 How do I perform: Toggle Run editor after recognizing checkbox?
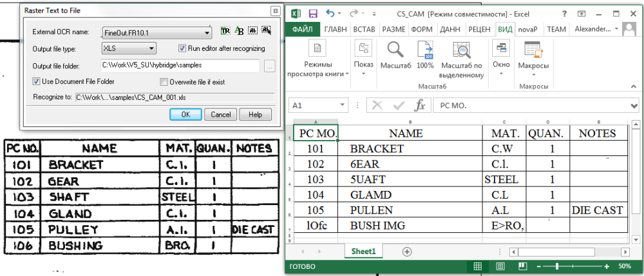click(182, 48)
